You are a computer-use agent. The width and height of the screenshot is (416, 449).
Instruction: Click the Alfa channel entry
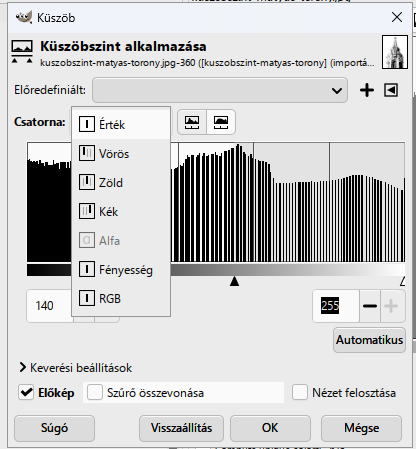[121, 240]
